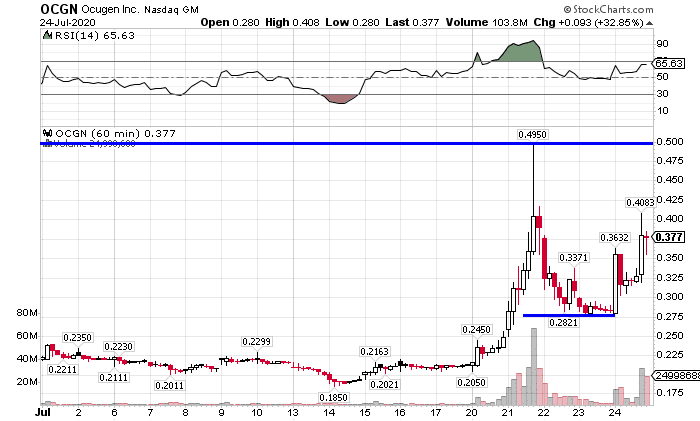
Task: Click the 24 label on the date axis
Action: [615, 413]
